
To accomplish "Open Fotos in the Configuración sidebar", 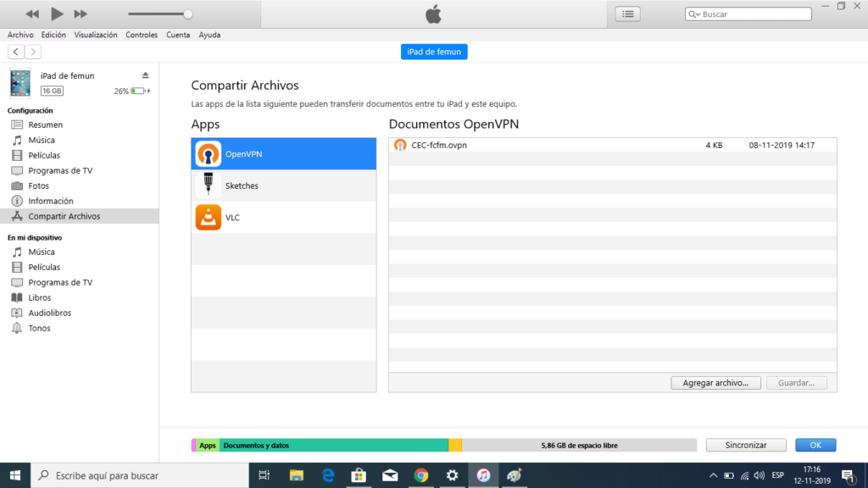I will coord(38,186).
